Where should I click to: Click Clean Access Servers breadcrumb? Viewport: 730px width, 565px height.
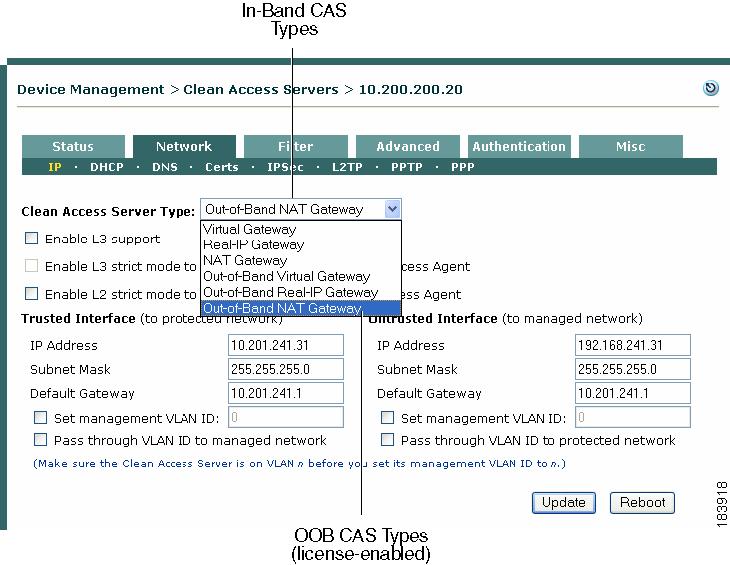tap(261, 89)
